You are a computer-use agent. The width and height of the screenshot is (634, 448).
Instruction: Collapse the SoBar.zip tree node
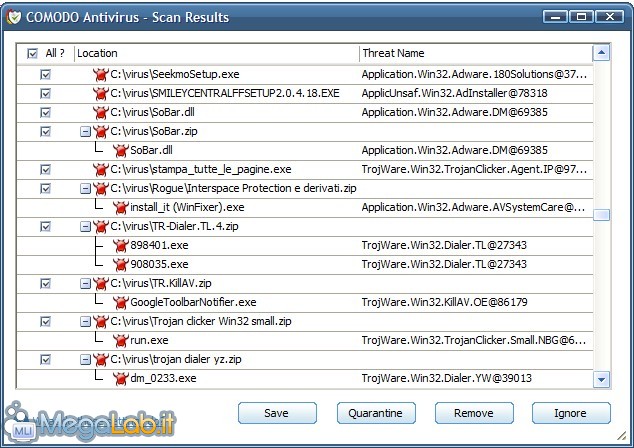[x=85, y=131]
